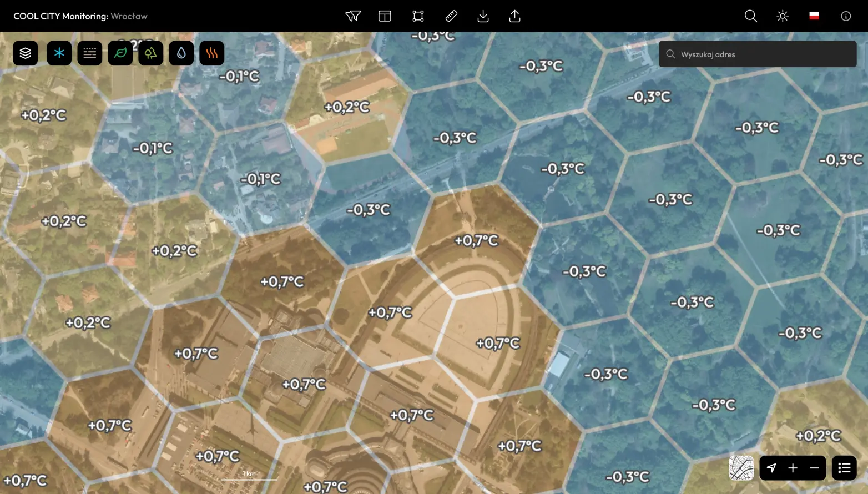The width and height of the screenshot is (868, 494).
Task: Select the polygon area selection tool
Action: (418, 16)
